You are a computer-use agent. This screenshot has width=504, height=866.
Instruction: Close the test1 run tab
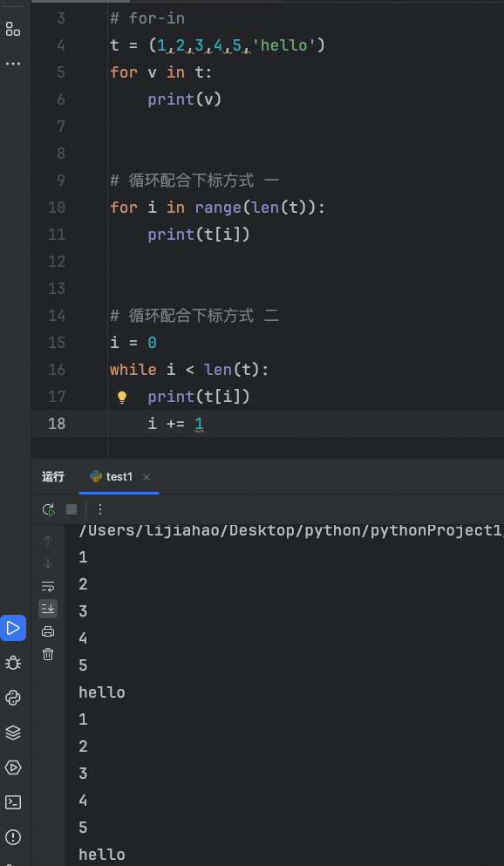point(146,477)
